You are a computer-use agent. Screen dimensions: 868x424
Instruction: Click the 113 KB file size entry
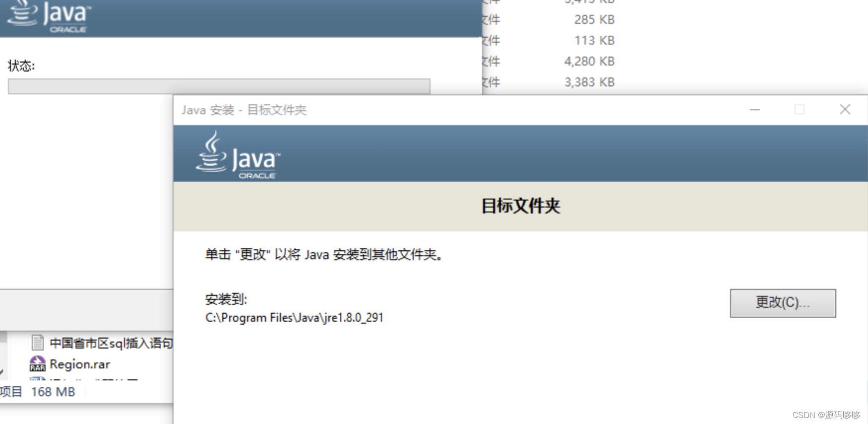click(x=594, y=40)
